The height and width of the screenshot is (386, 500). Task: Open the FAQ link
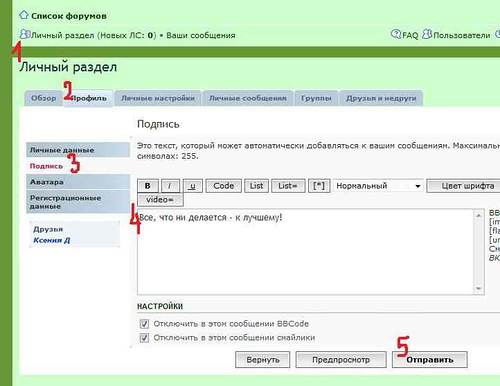(x=410, y=35)
